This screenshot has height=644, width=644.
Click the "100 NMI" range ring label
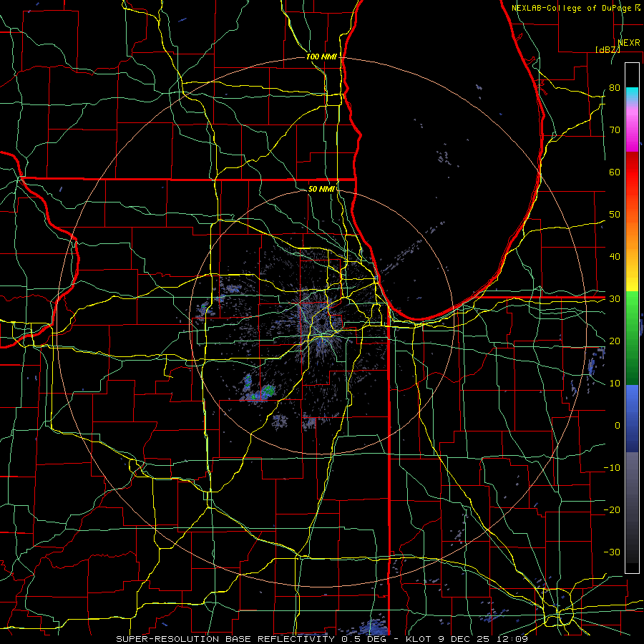(321, 57)
